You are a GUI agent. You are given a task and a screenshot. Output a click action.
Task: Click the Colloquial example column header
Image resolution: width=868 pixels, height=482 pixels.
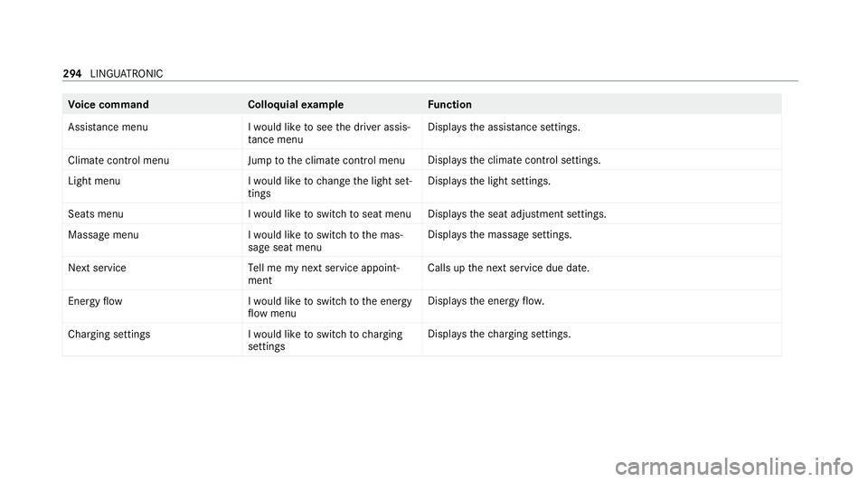296,105
